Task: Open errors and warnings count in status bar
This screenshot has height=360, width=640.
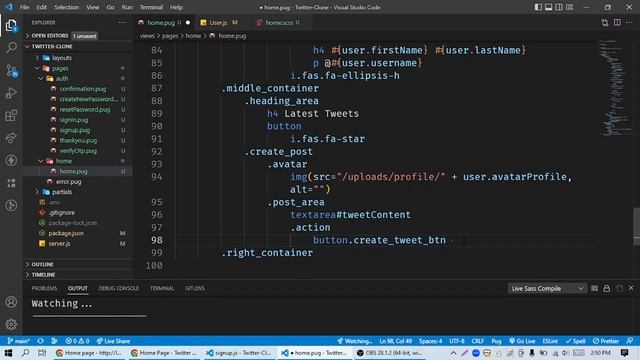Action: coord(77,341)
